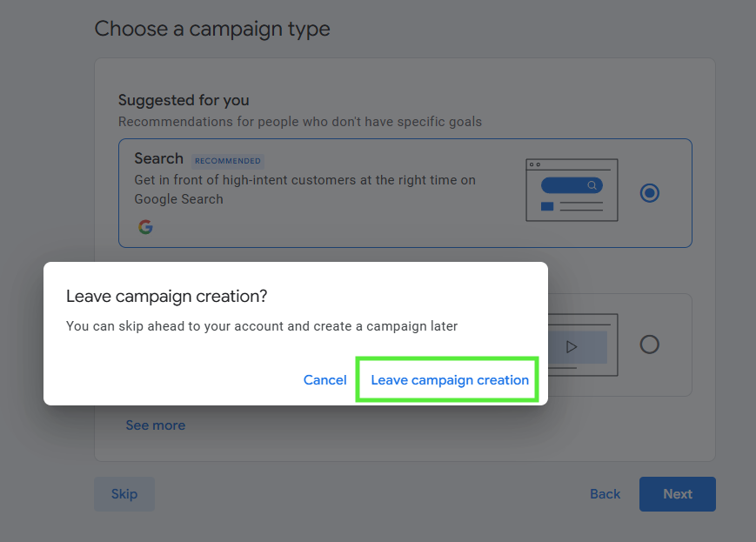Go Back to the previous step
This screenshot has width=756, height=542.
[605, 494]
